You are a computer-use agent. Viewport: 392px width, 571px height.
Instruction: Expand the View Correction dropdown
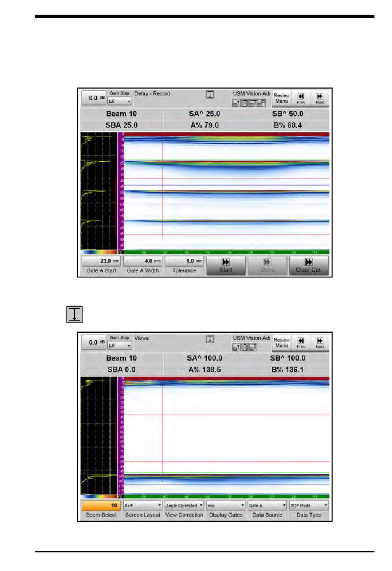tap(184, 505)
